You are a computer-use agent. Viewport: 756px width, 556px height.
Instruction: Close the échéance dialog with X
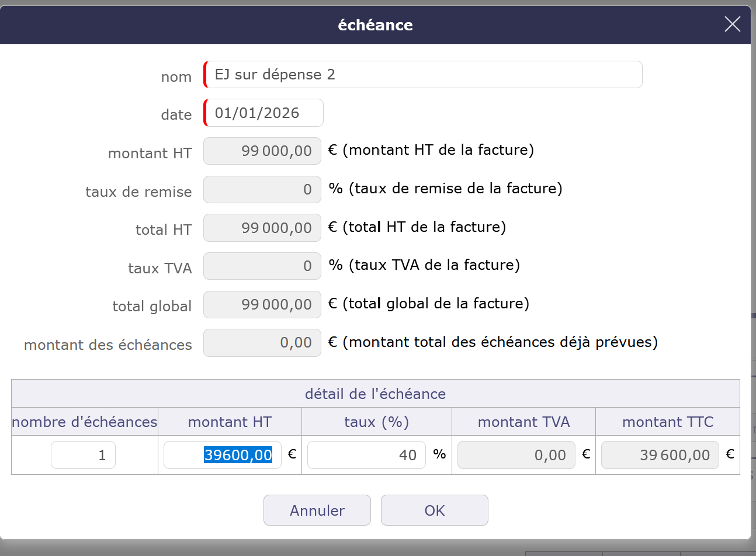(732, 24)
